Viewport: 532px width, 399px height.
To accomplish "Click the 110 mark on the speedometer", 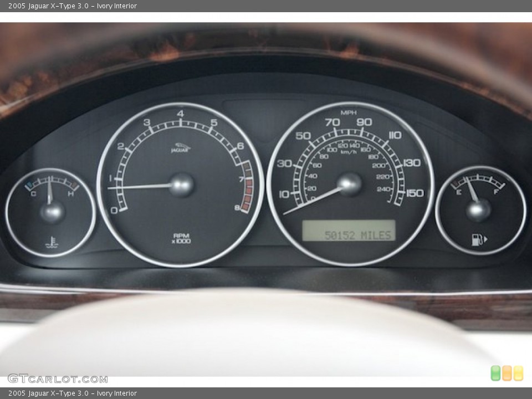I will [395, 135].
